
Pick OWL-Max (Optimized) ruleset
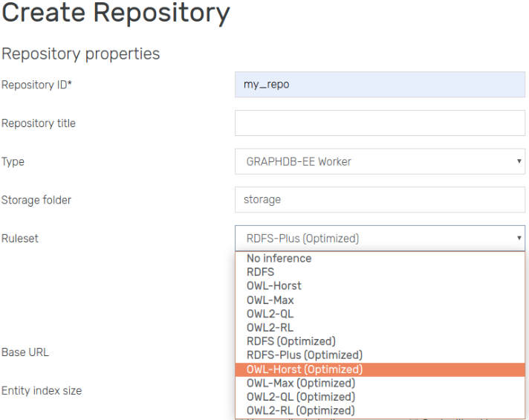380,383
